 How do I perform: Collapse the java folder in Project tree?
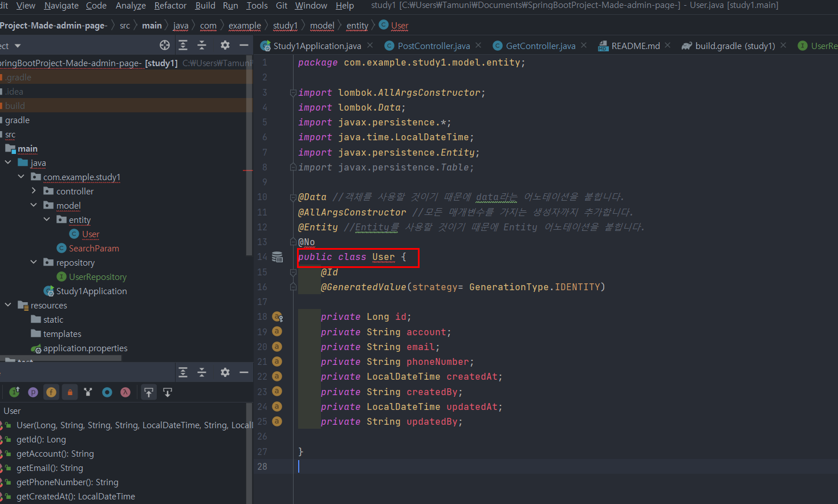click(x=8, y=162)
